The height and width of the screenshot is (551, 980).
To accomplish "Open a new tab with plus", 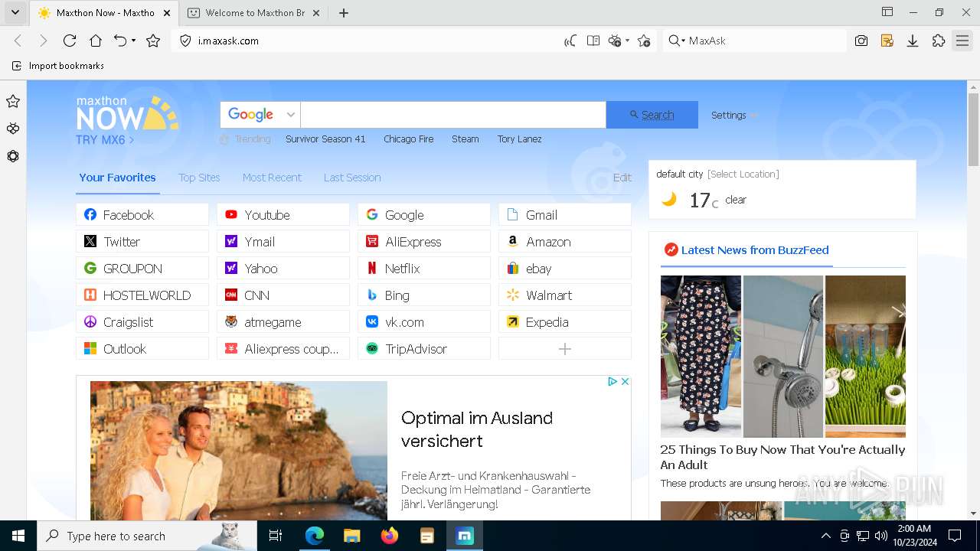I will pyautogui.click(x=344, y=12).
